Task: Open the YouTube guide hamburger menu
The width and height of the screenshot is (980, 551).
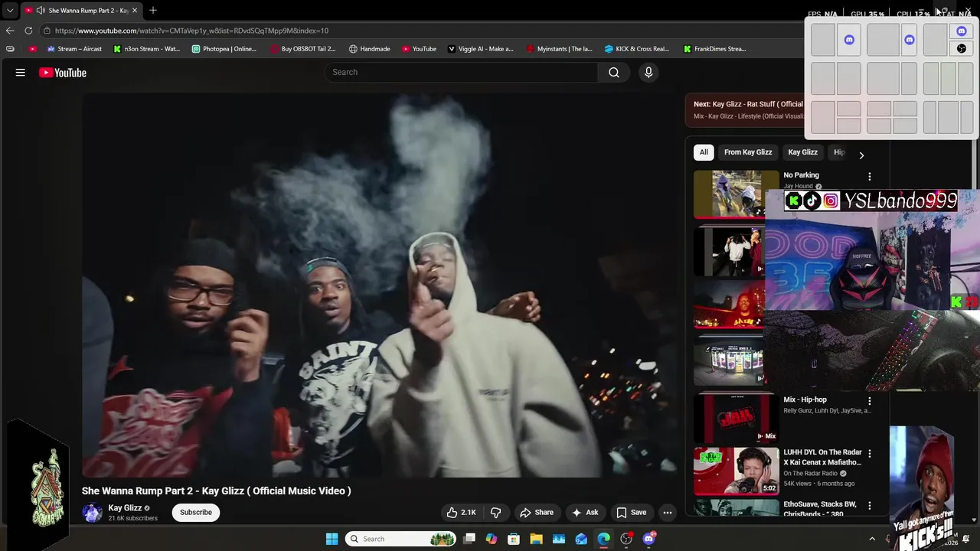Action: click(x=21, y=73)
